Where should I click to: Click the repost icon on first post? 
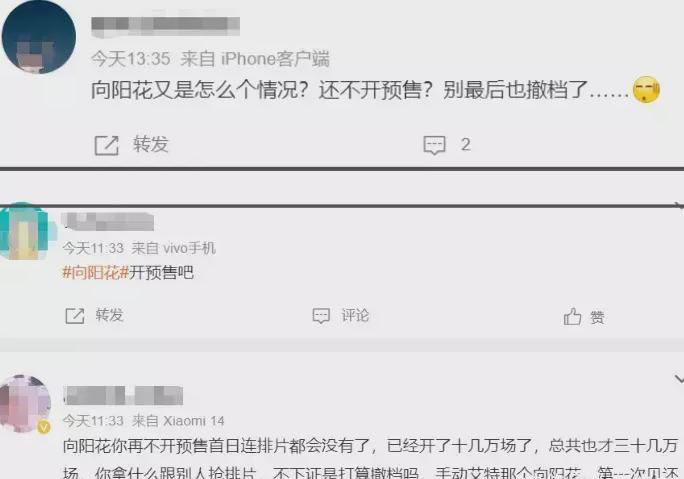click(x=107, y=145)
